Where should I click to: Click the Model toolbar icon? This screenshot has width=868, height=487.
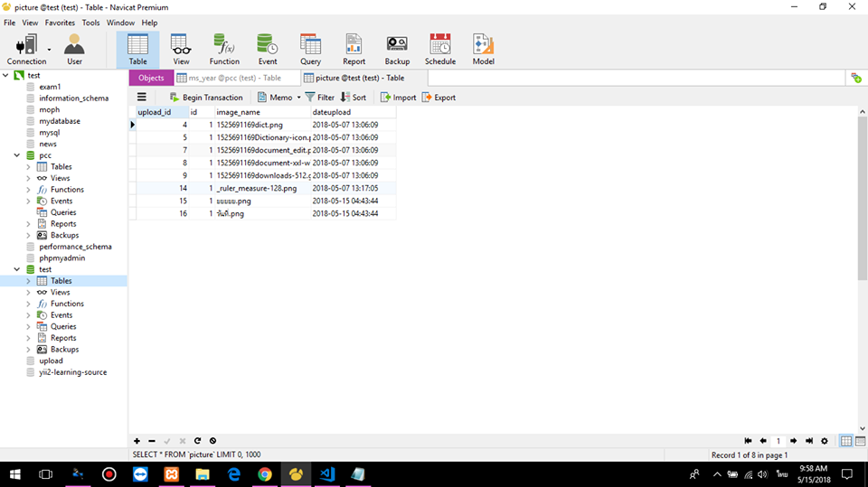[483, 49]
